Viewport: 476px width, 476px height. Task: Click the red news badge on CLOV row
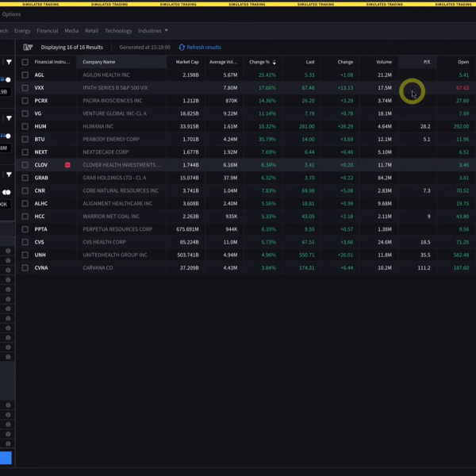[67, 165]
